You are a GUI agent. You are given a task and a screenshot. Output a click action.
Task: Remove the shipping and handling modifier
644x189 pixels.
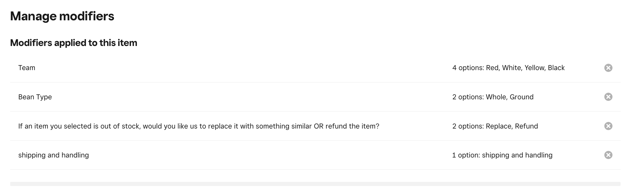click(x=608, y=155)
